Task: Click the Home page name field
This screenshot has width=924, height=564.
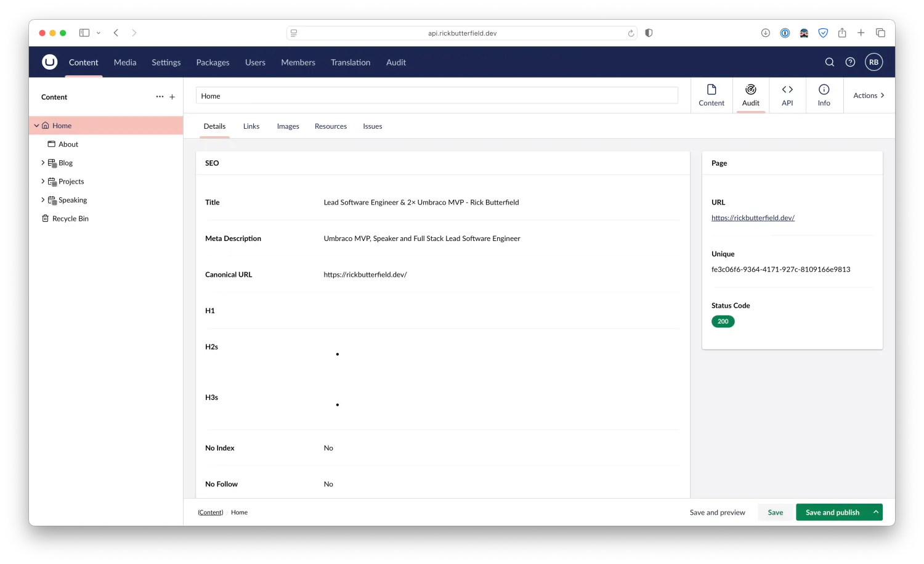Action: point(437,95)
